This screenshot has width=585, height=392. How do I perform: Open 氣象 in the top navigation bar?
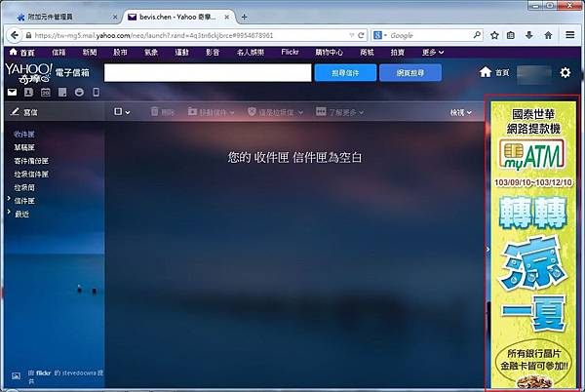pos(151,53)
